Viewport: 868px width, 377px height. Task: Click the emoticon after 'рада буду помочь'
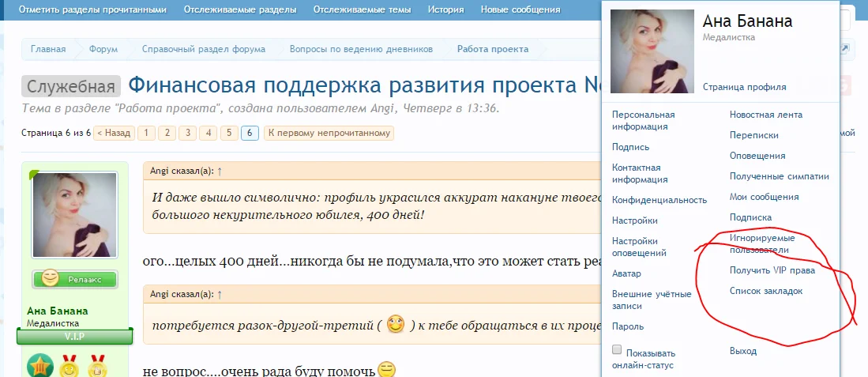[x=386, y=370]
